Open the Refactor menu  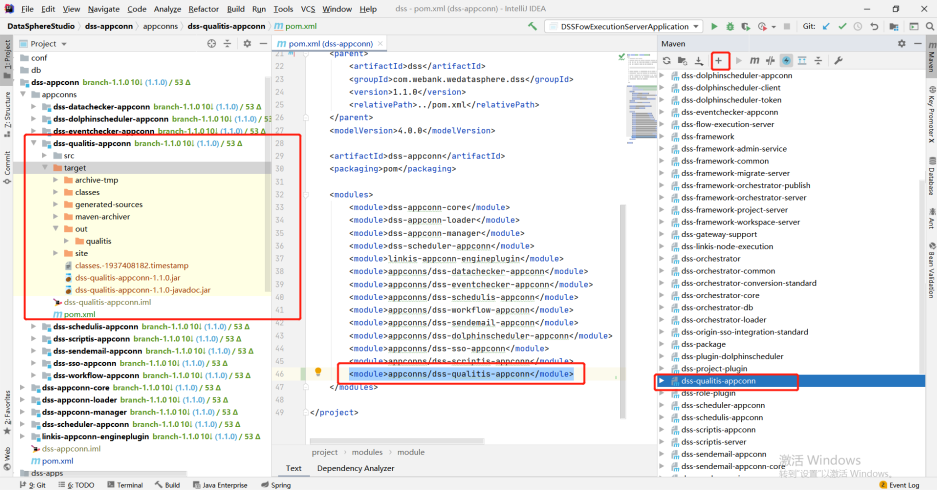pyautogui.click(x=203, y=8)
